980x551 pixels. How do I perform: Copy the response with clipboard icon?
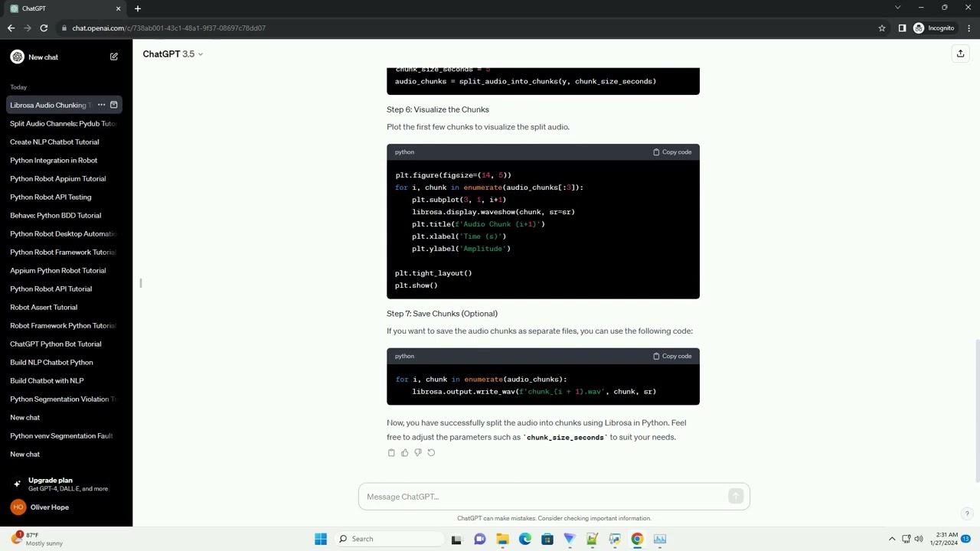391,452
